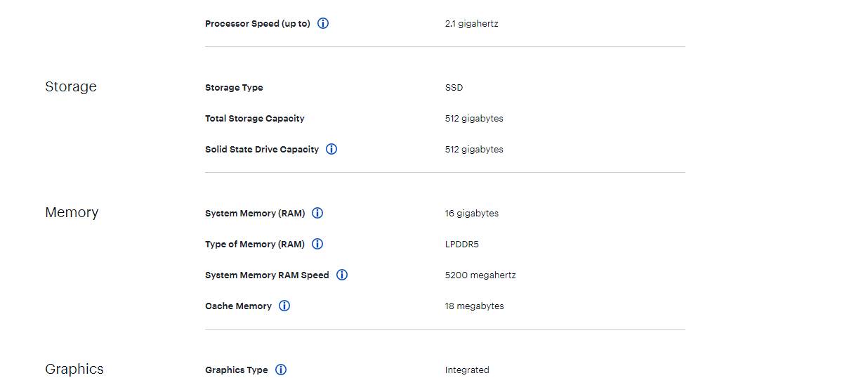Open the Processor Speed info tooltip icon
Viewport: 868px width, 378px height.
(323, 23)
